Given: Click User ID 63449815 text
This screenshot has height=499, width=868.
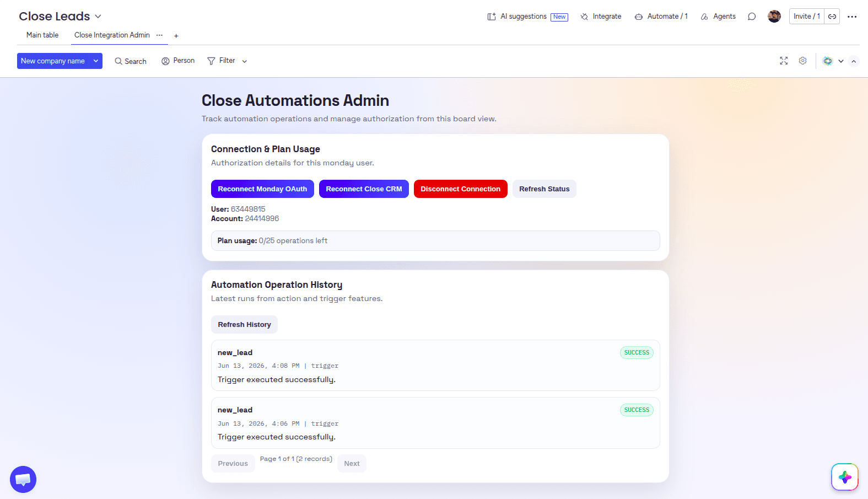Looking at the screenshot, I should (238, 209).
